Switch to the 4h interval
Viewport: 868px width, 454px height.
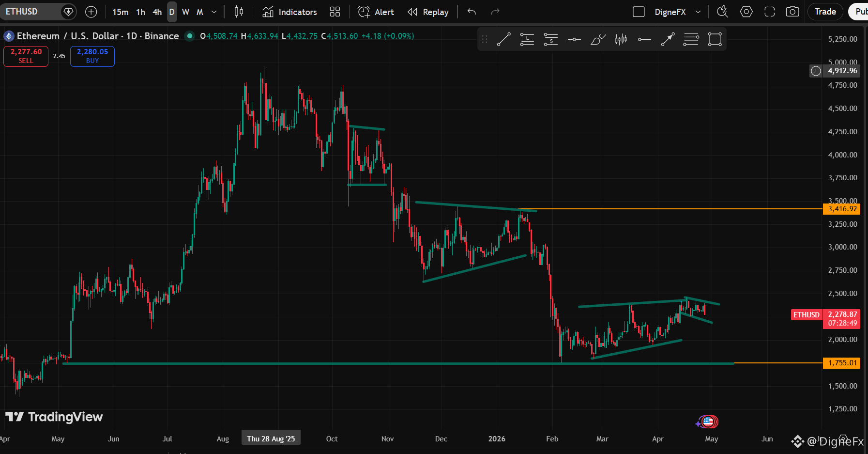point(157,12)
